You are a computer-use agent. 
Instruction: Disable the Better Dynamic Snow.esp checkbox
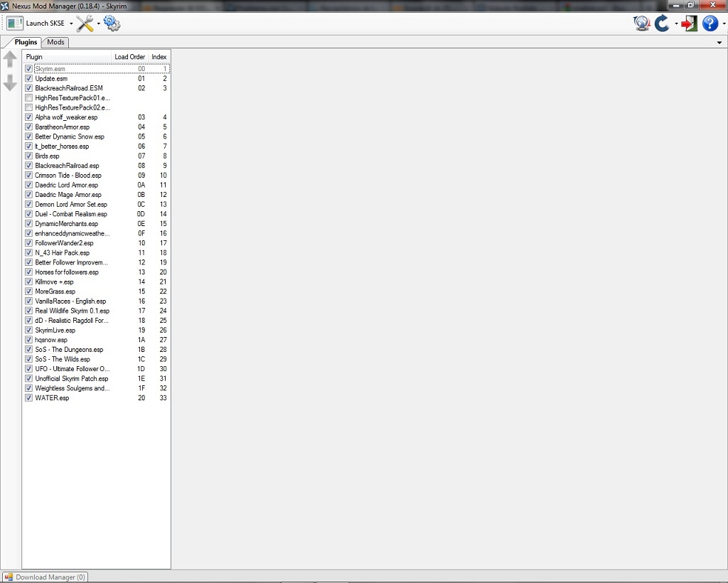(28, 137)
